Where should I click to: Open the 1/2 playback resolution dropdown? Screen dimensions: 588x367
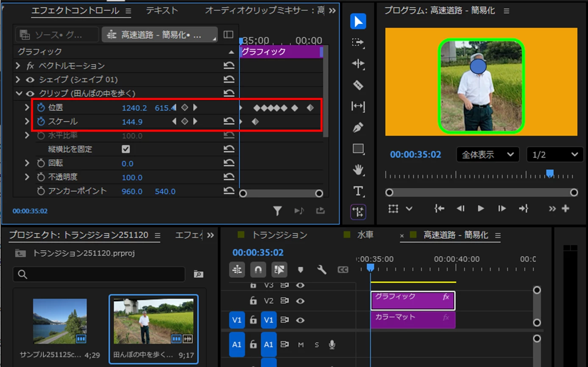click(555, 155)
